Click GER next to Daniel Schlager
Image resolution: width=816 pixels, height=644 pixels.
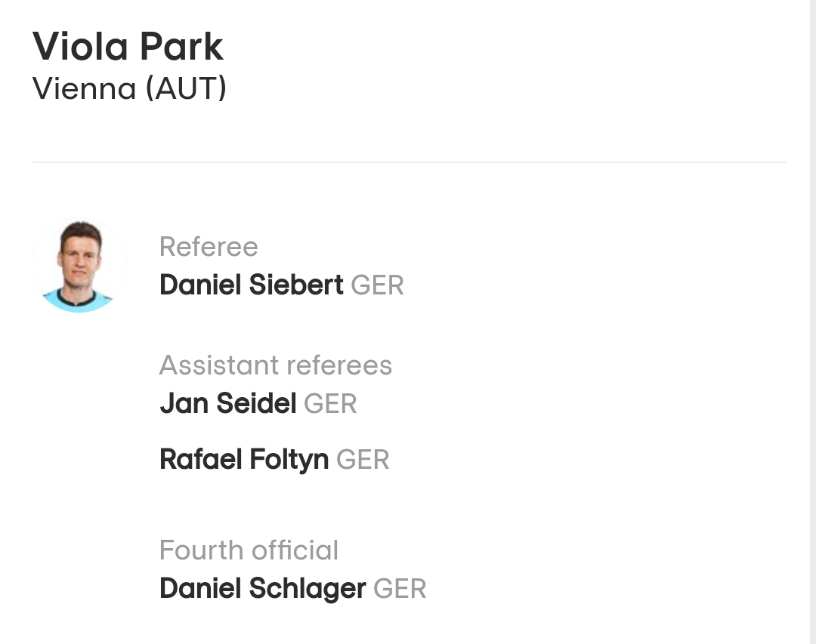pos(400,589)
